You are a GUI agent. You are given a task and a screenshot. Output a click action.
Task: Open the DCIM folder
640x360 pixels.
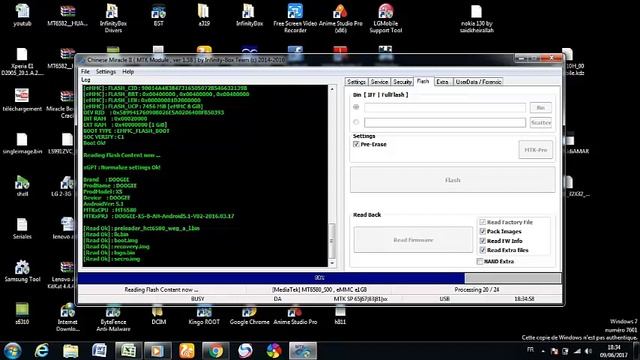158,316
